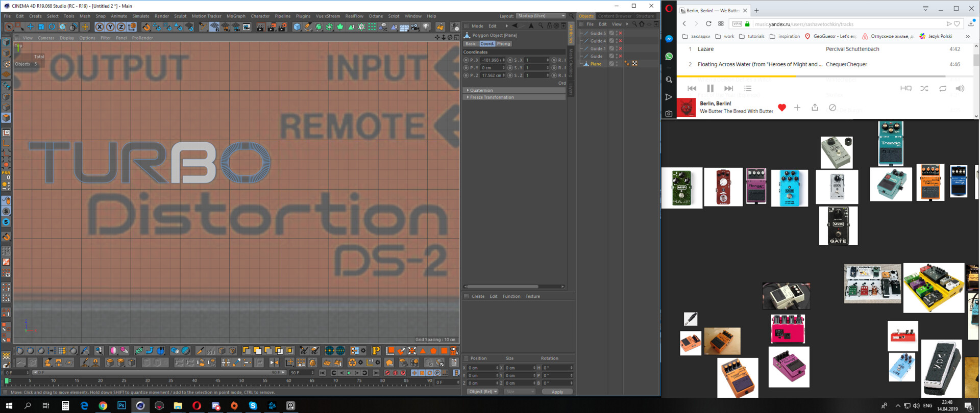Expand the Freeze Transformation section
The height and width of the screenshot is (413, 980).
pyautogui.click(x=514, y=97)
